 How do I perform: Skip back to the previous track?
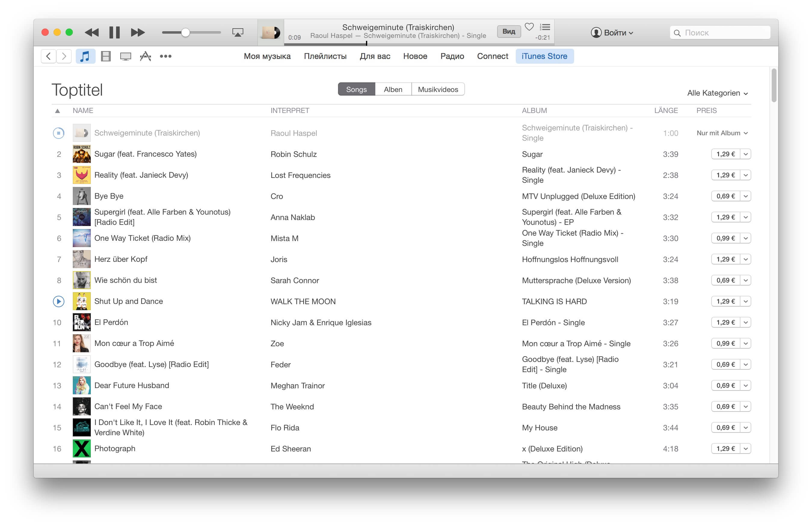tap(91, 32)
